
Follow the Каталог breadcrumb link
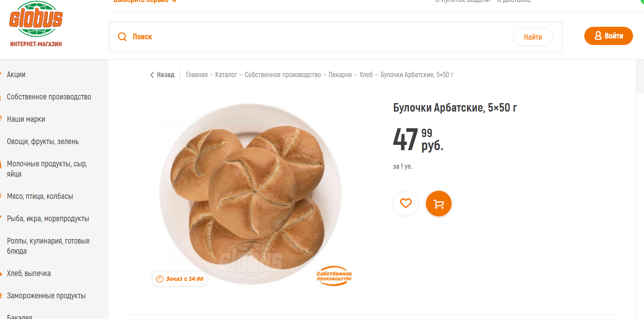[226, 75]
